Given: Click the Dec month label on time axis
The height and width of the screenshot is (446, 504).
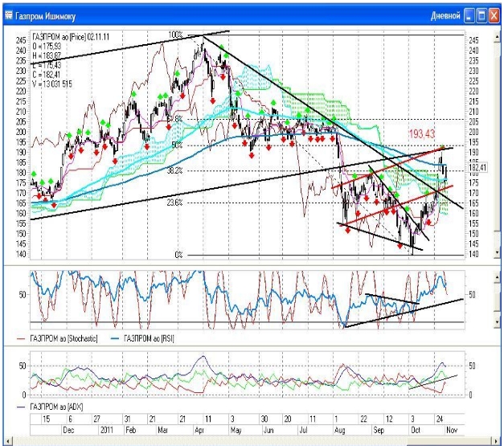Looking at the screenshot, I should tap(68, 430).
